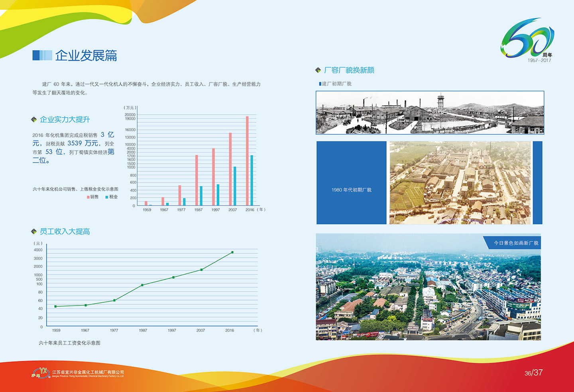Click the blue striped block before 企业发展篇
Viewport: 574px width, 392px height.
tap(42, 55)
